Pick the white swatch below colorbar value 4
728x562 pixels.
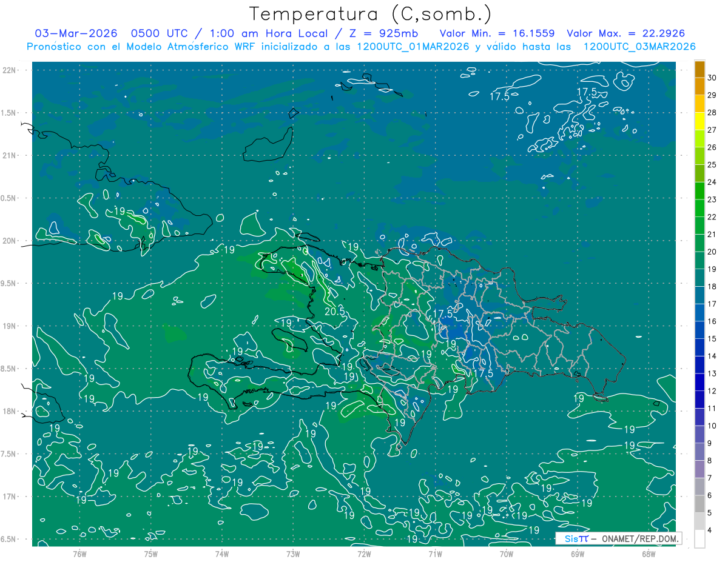pos(699,538)
